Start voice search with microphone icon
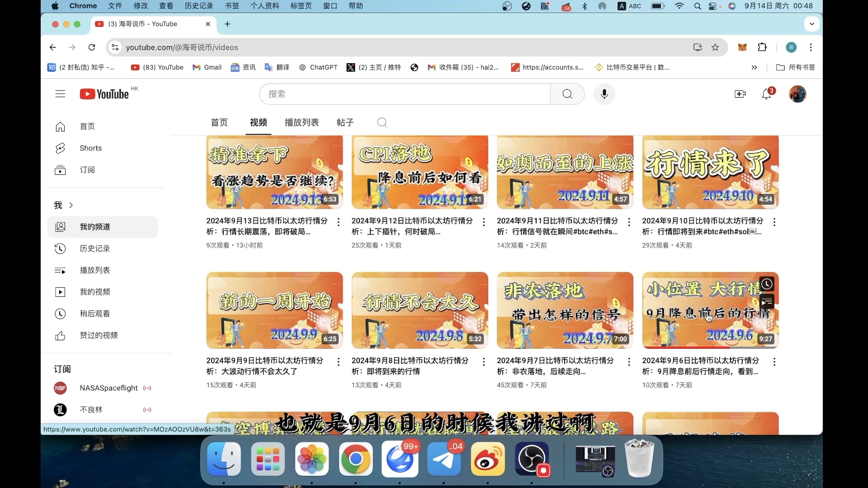This screenshot has height=488, width=868. coord(604,94)
